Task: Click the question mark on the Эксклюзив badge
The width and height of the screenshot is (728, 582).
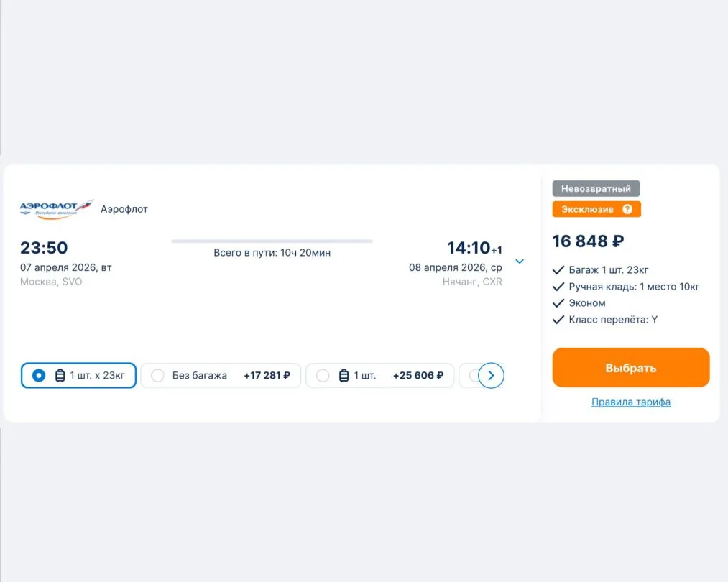Action: coord(627,209)
